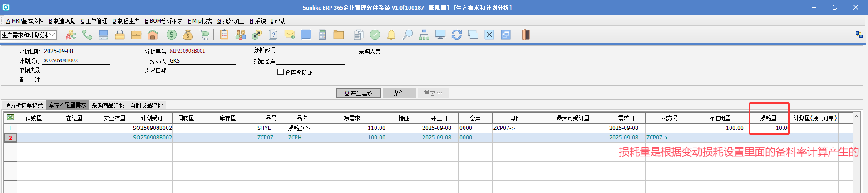The width and height of the screenshot is (868, 193).
Task: Click the money bag toolbar icon
Action: pyautogui.click(x=188, y=35)
